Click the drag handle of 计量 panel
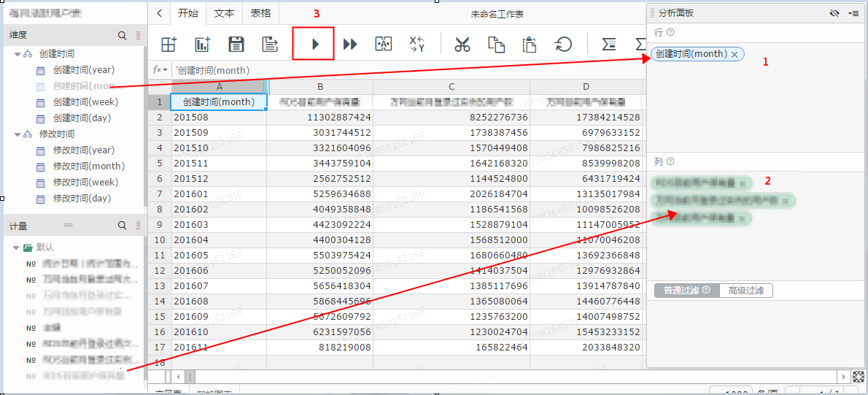This screenshot has width=868, height=395. [x=139, y=226]
